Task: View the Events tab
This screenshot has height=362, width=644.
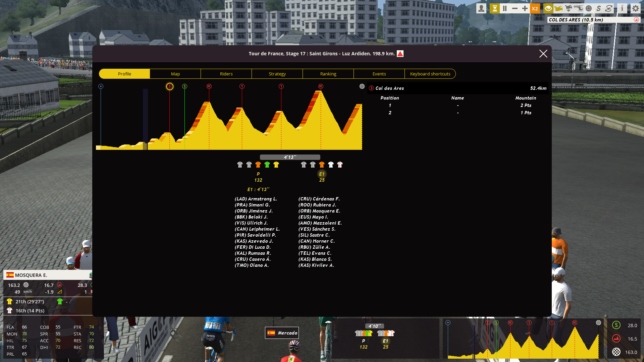Action: tap(379, 74)
